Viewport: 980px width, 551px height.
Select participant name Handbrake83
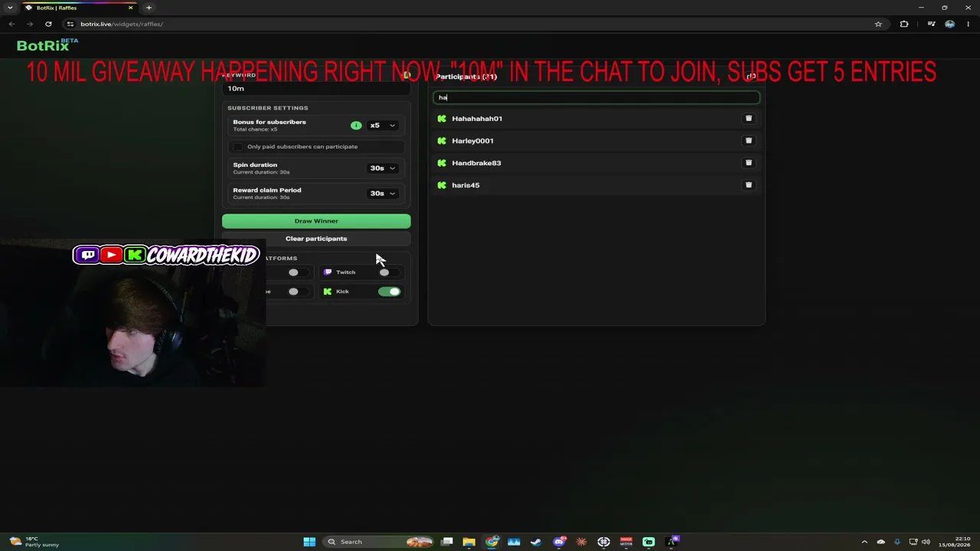(x=476, y=163)
